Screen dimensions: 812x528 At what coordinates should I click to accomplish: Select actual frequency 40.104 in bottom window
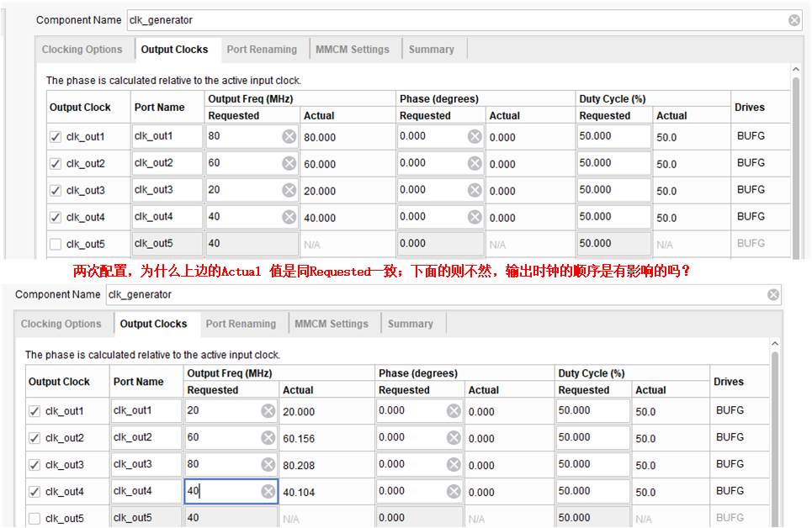click(x=299, y=493)
